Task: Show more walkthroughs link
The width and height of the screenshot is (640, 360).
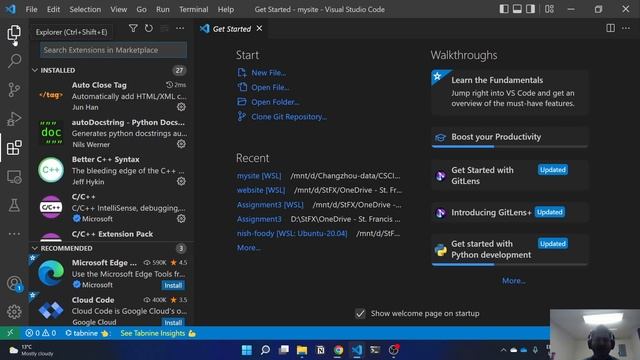Action: coord(513,281)
